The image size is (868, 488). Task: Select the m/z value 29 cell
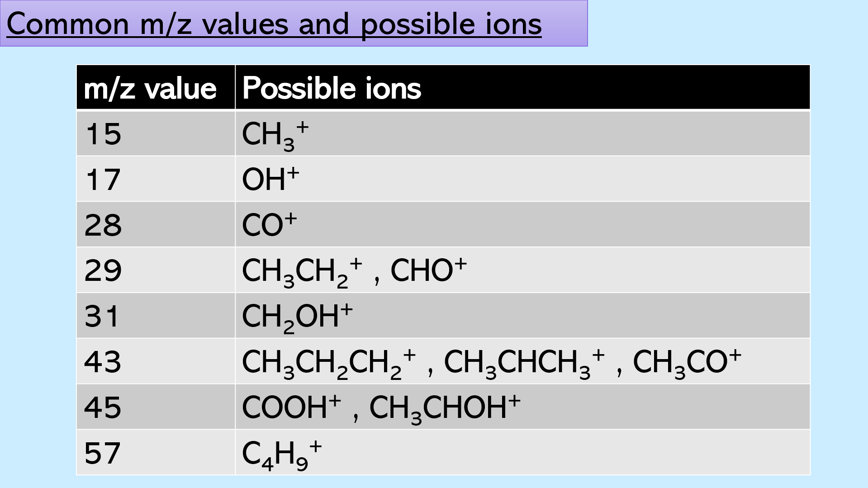156,270
